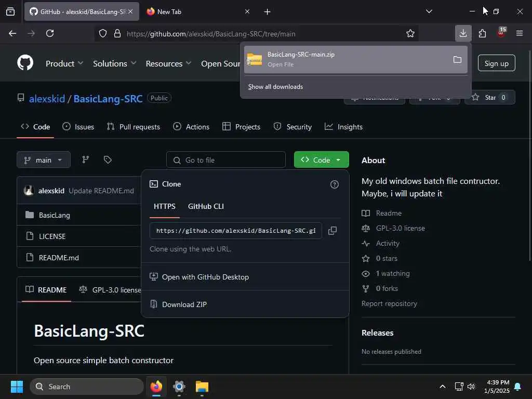Expand the Open Source navigation menu
The image size is (532, 399).
click(x=220, y=63)
